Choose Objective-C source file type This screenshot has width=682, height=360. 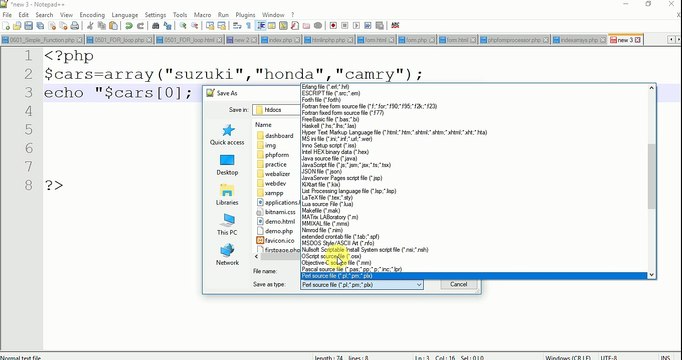(336, 263)
